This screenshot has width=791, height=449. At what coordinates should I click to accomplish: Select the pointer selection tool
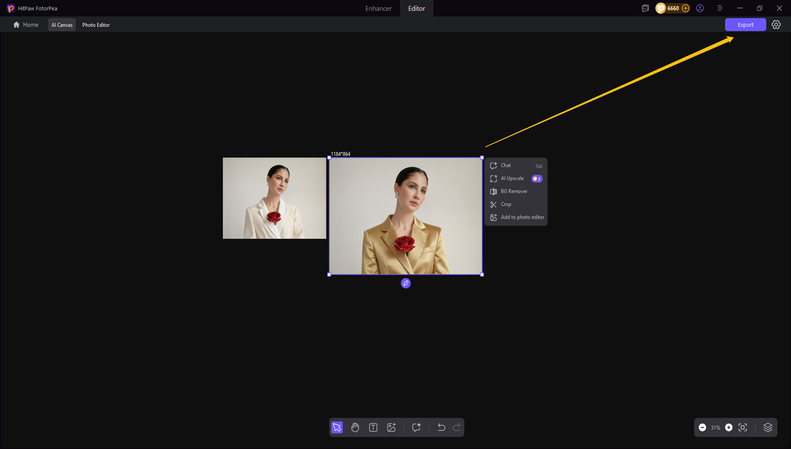coord(337,427)
